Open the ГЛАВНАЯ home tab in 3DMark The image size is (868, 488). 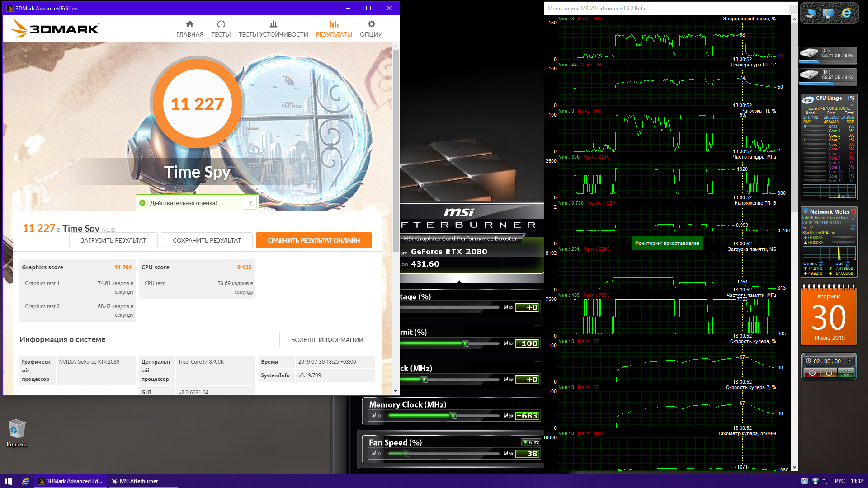[x=189, y=29]
